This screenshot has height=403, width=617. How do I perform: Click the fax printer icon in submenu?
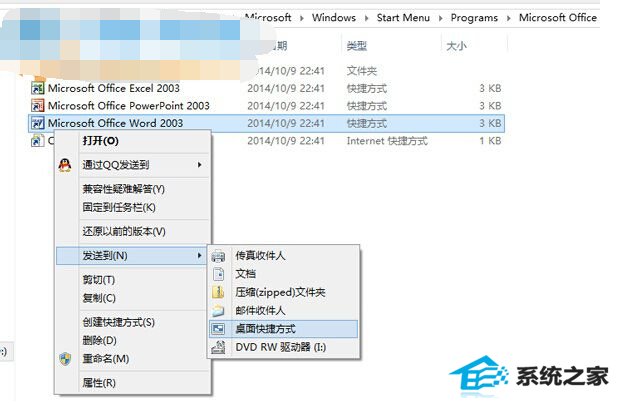pos(218,256)
